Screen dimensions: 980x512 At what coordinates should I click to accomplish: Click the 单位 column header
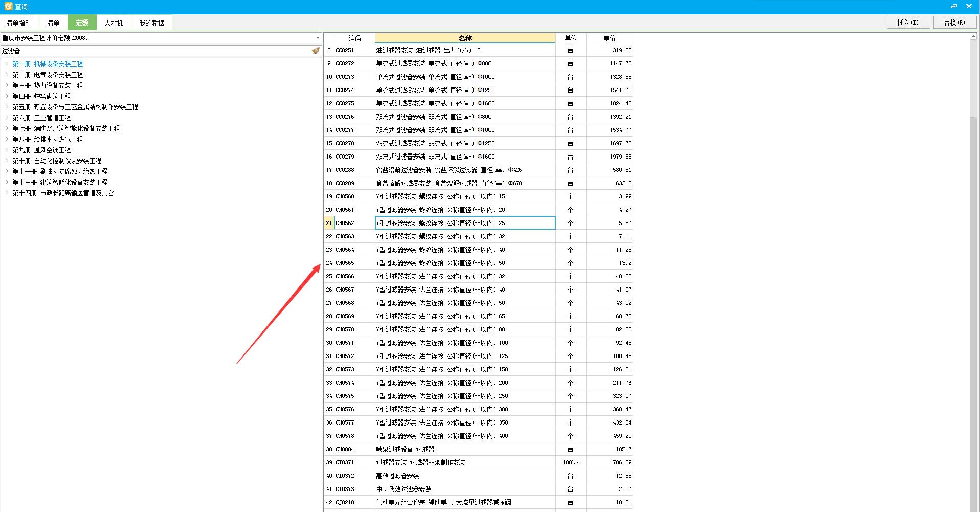point(571,38)
